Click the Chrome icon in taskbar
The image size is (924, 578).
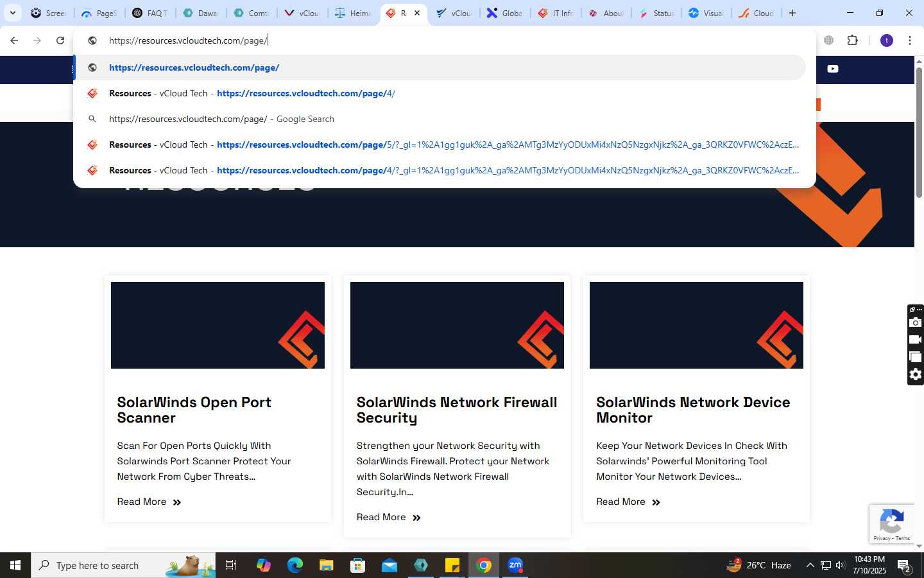(484, 565)
